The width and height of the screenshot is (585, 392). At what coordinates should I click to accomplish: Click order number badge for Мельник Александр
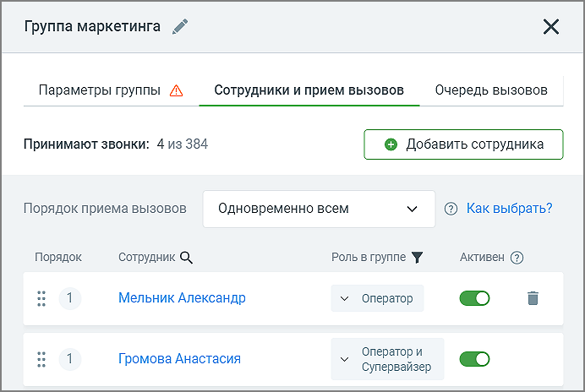70,298
